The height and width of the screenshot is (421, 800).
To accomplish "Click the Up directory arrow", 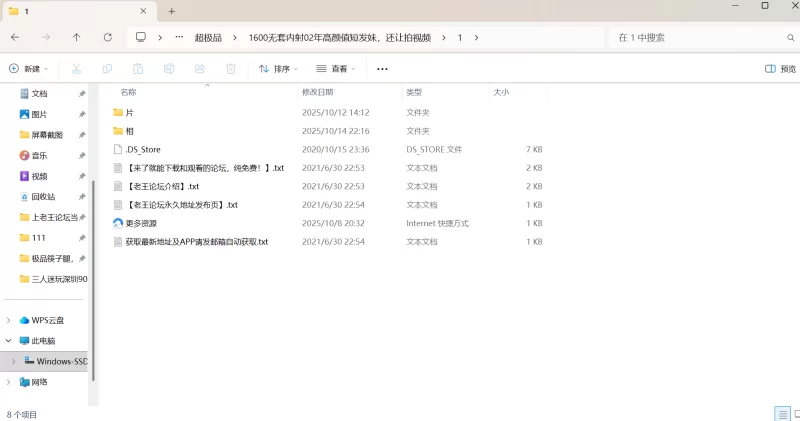I will click(77, 37).
